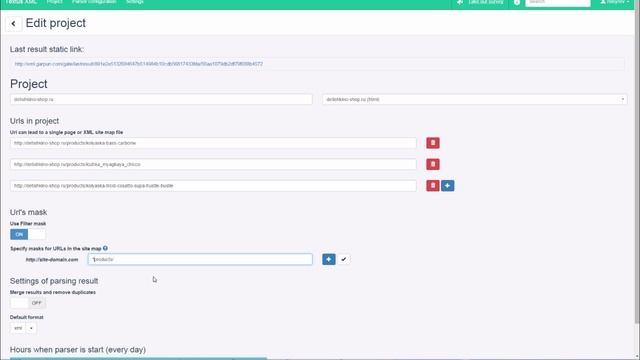Open the parser configuration dropdown in Project section
640x360 pixels.
[x=475, y=99]
